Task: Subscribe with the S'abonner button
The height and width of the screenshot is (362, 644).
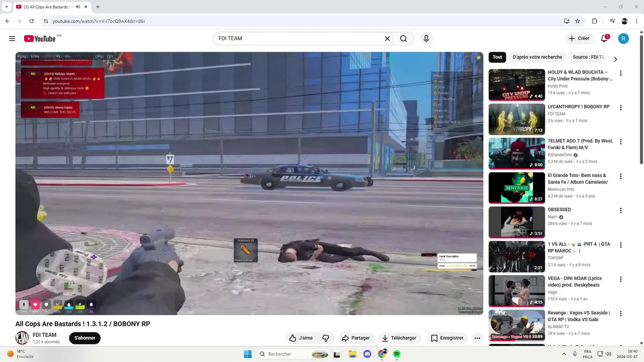Action: tap(85, 338)
